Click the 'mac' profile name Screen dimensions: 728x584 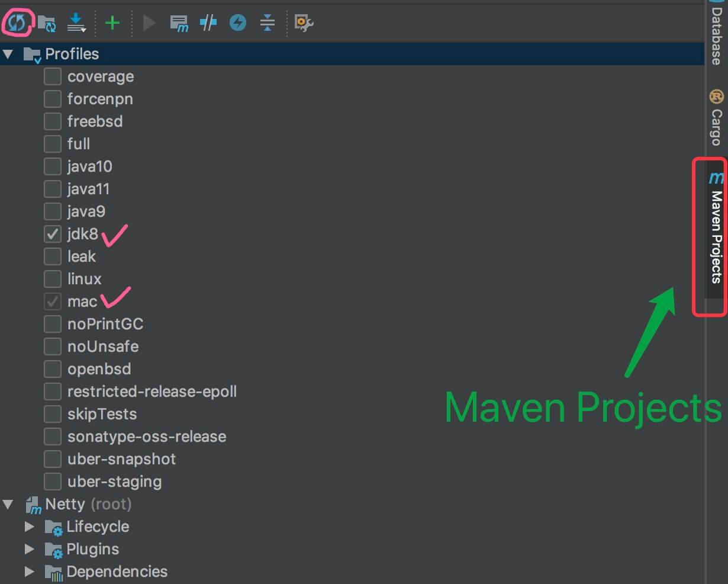click(82, 301)
